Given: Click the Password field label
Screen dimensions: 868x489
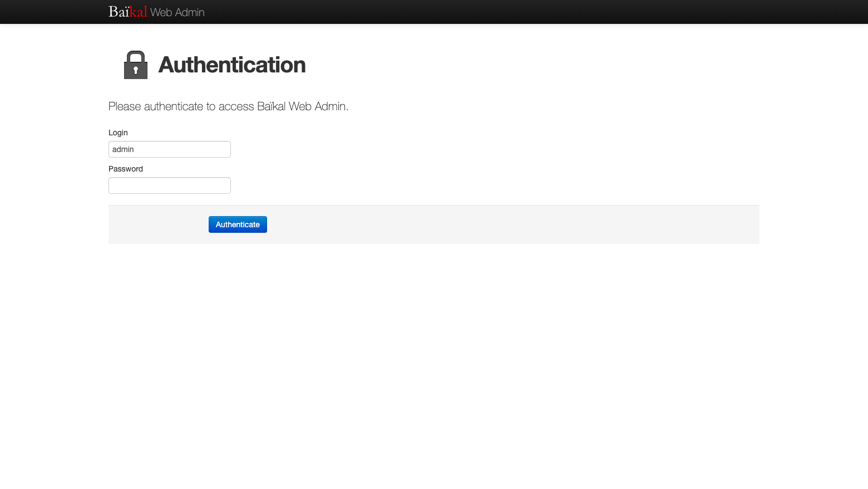Looking at the screenshot, I should coord(126,169).
